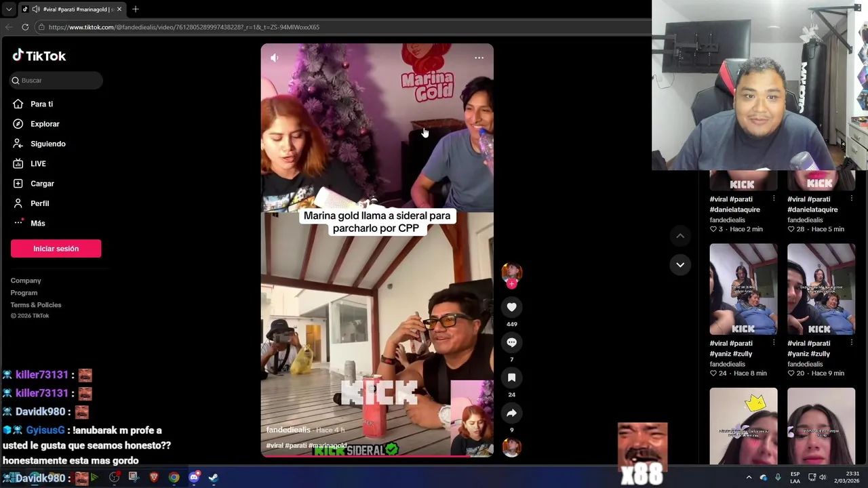Viewport: 868px width, 488px height.
Task: Open the Explorar page
Action: click(x=36, y=124)
